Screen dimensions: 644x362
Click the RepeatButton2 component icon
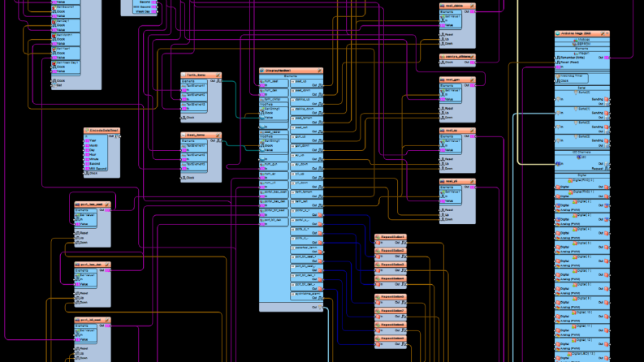(x=378, y=250)
